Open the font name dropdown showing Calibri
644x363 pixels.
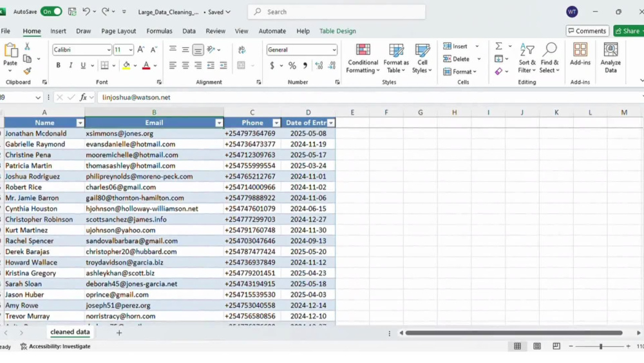click(x=108, y=50)
